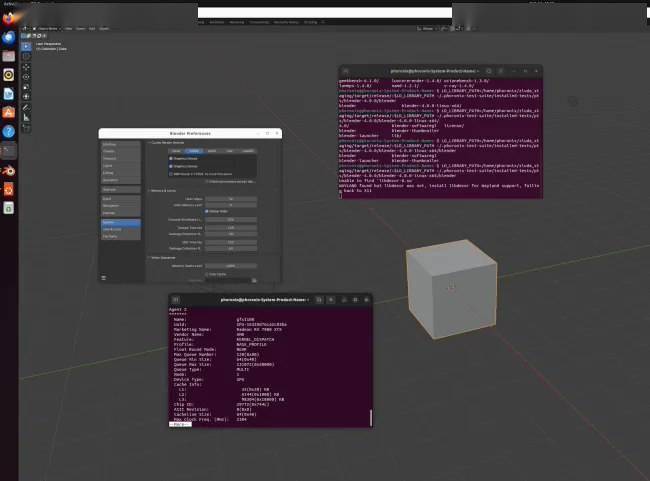Open the Object menu in viewport header
This screenshot has width=650, height=481.
point(104,29)
